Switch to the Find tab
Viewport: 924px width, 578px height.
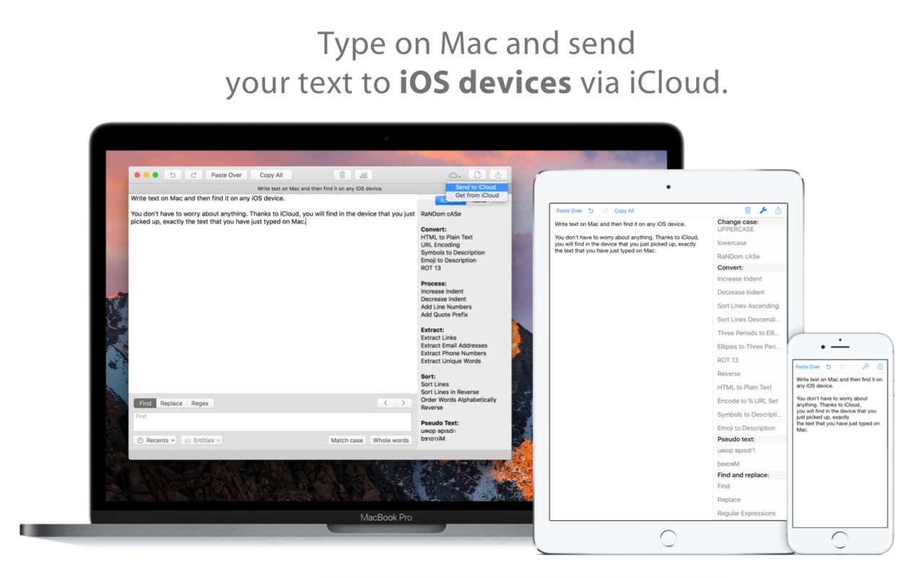point(146,403)
